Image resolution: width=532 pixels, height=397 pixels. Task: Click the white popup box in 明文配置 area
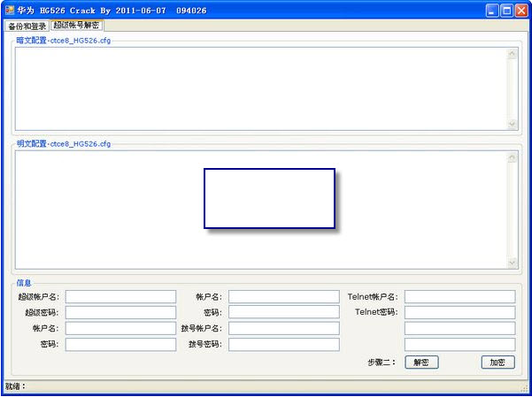point(269,198)
